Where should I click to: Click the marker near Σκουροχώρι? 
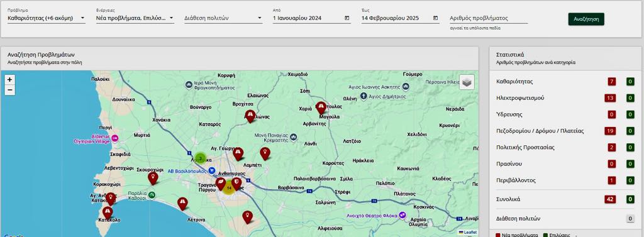(153, 179)
